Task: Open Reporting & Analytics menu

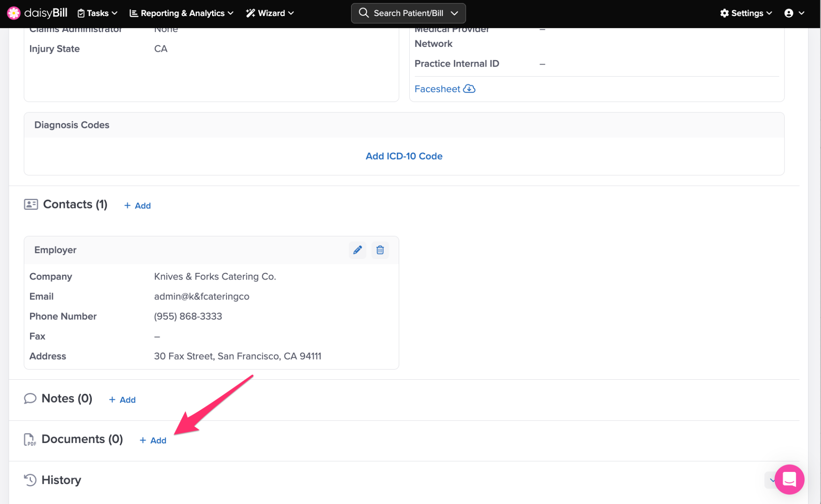Action: [x=182, y=13]
